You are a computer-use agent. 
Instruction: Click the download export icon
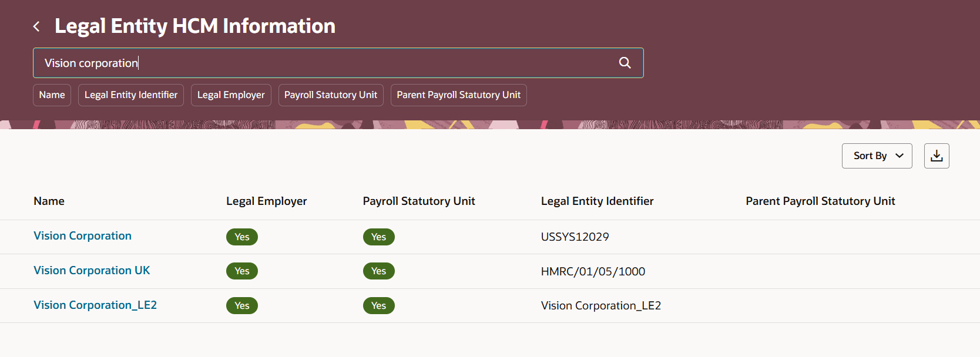coord(937,156)
